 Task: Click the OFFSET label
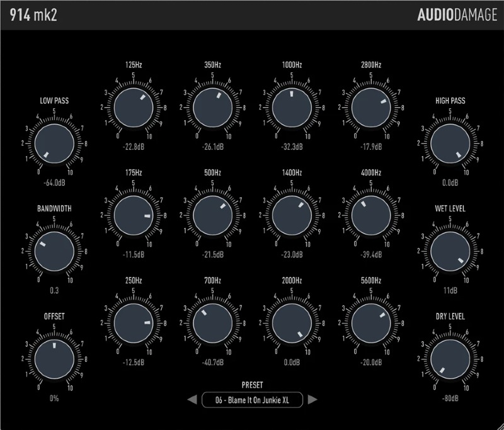click(x=54, y=316)
